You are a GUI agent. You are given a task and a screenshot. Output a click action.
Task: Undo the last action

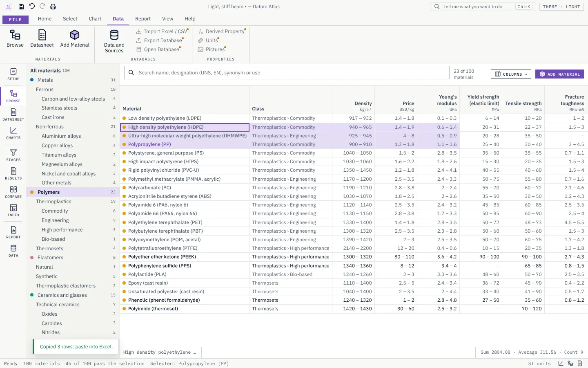(x=32, y=7)
